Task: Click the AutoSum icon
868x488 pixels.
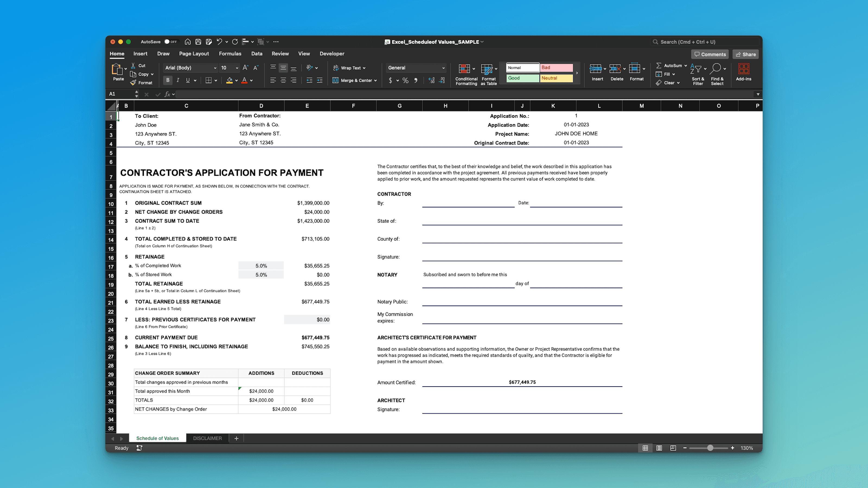Action: [659, 65]
